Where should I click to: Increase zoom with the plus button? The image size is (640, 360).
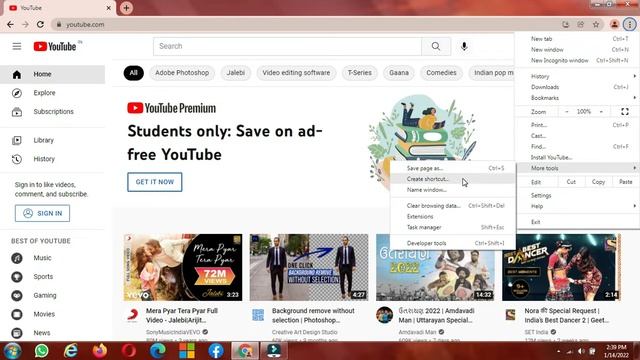tap(601, 111)
